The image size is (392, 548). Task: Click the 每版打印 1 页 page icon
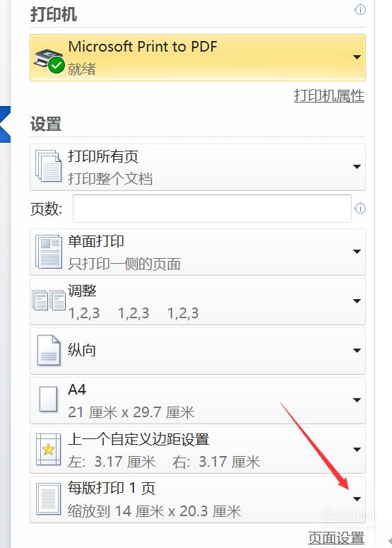pos(49,499)
